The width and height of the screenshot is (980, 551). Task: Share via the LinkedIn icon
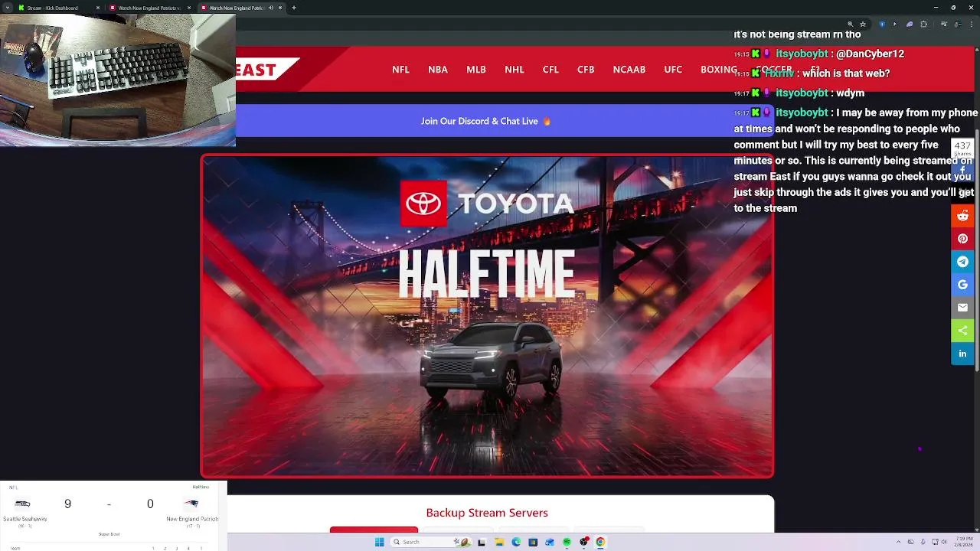coord(962,354)
